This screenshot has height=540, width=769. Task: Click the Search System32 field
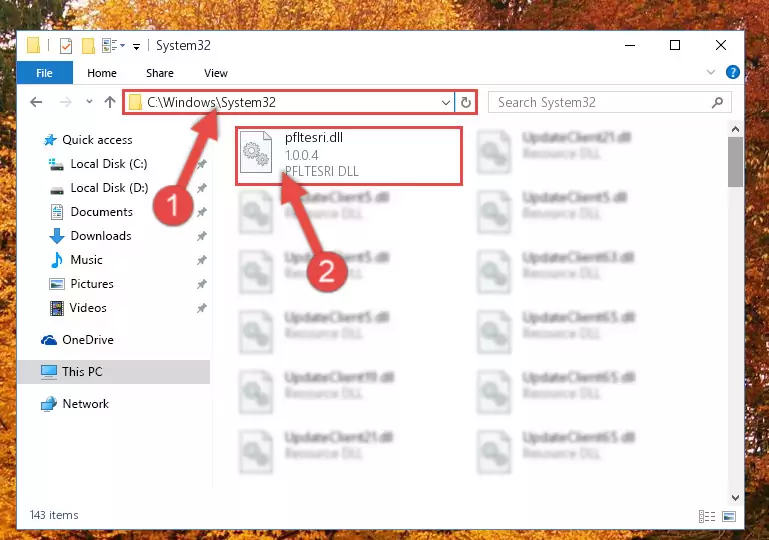[610, 103]
